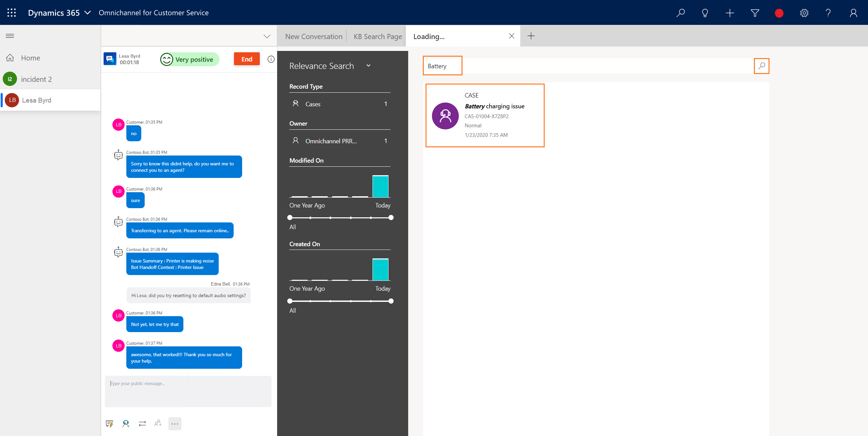The height and width of the screenshot is (436, 868).
Task: Toggle the navigation sidebar collapse button
Action: coord(10,36)
